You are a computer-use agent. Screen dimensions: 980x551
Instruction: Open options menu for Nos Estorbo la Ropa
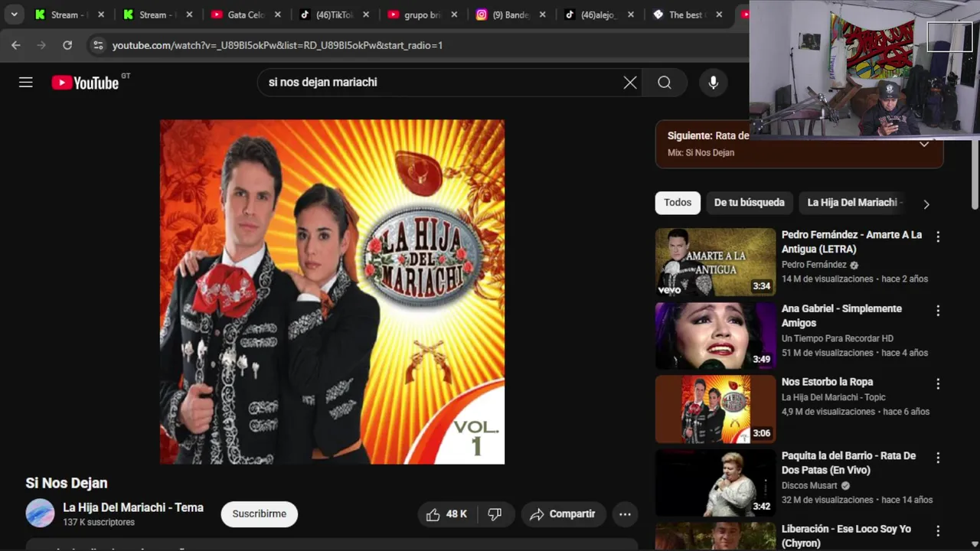(x=938, y=384)
